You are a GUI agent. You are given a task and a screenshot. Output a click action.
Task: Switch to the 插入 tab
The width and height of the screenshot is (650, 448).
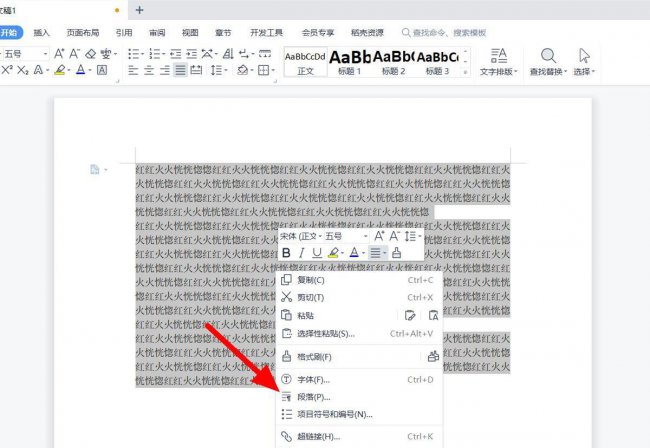coord(41,32)
